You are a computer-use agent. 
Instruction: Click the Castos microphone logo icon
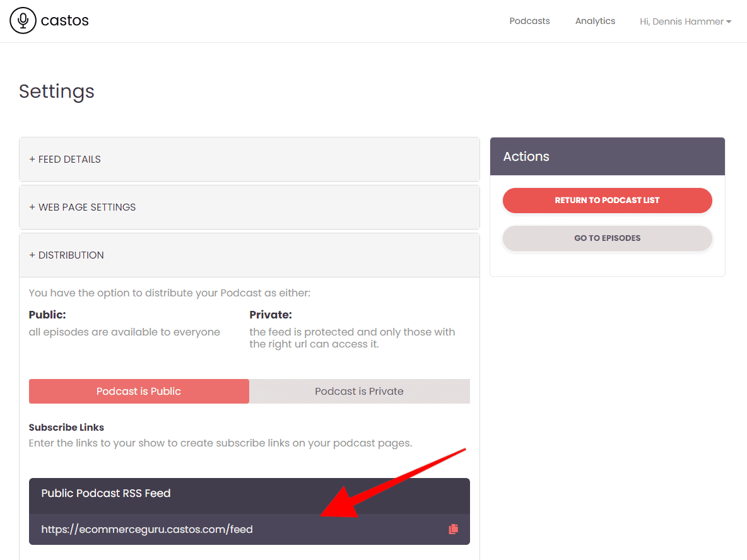[23, 20]
